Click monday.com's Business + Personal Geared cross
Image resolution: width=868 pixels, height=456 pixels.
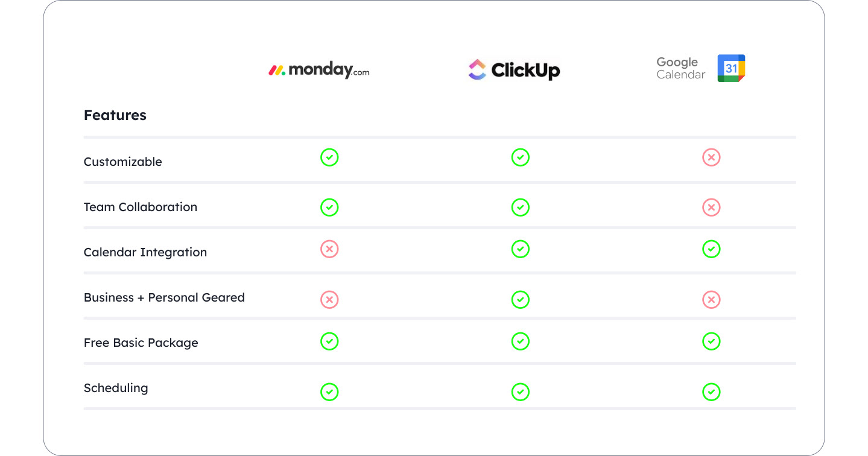tap(329, 299)
